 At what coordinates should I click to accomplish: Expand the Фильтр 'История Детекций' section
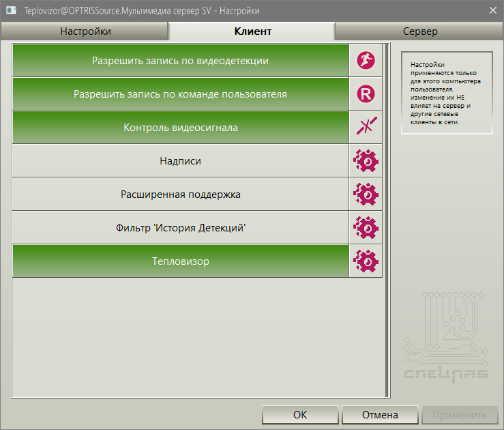tap(181, 228)
